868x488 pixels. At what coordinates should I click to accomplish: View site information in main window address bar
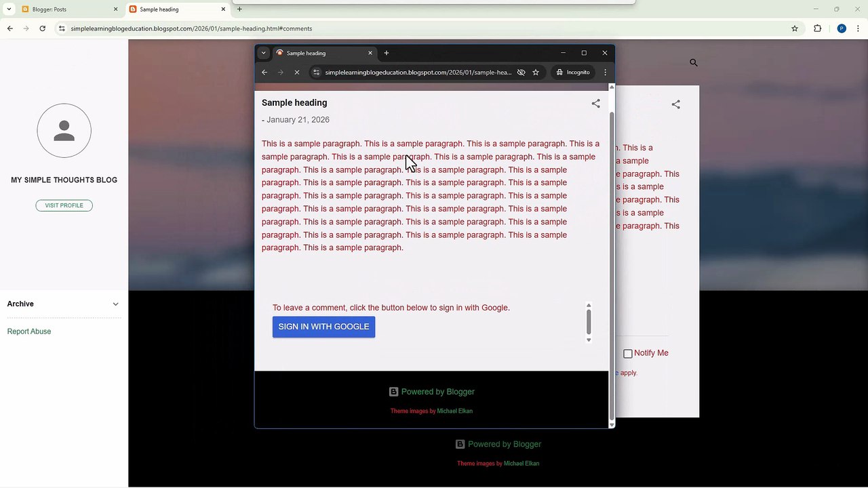pos(62,28)
